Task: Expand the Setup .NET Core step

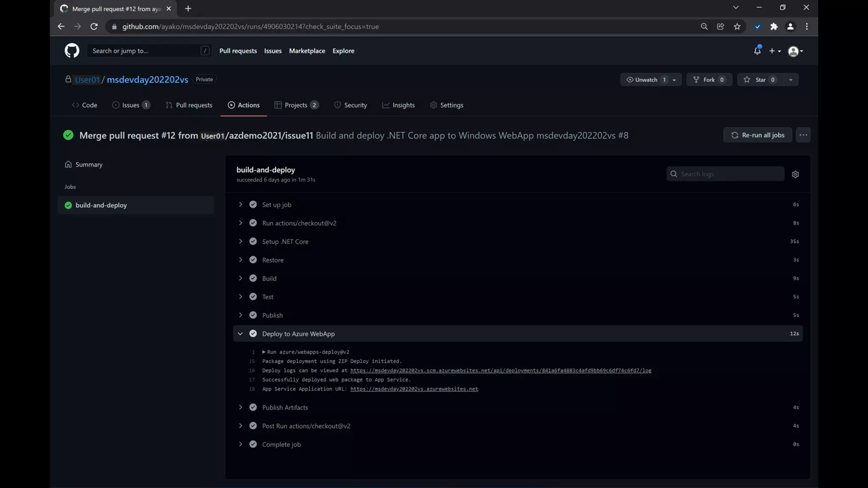Action: click(x=240, y=241)
